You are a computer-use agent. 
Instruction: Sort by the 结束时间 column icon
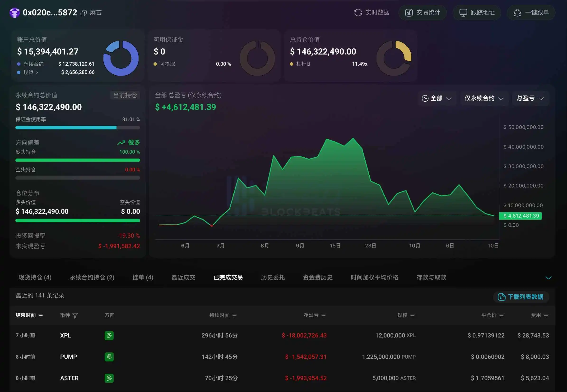41,315
